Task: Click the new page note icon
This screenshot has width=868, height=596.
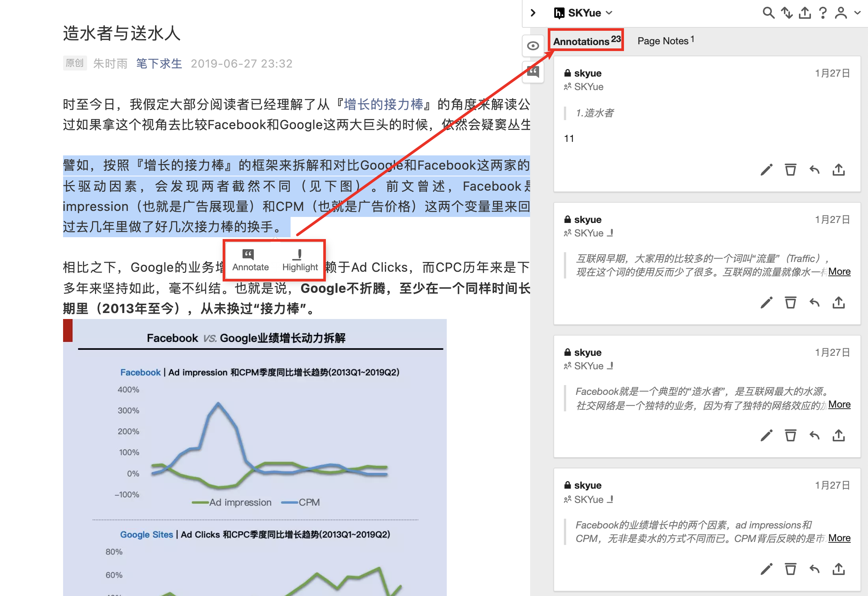Action: [x=533, y=71]
